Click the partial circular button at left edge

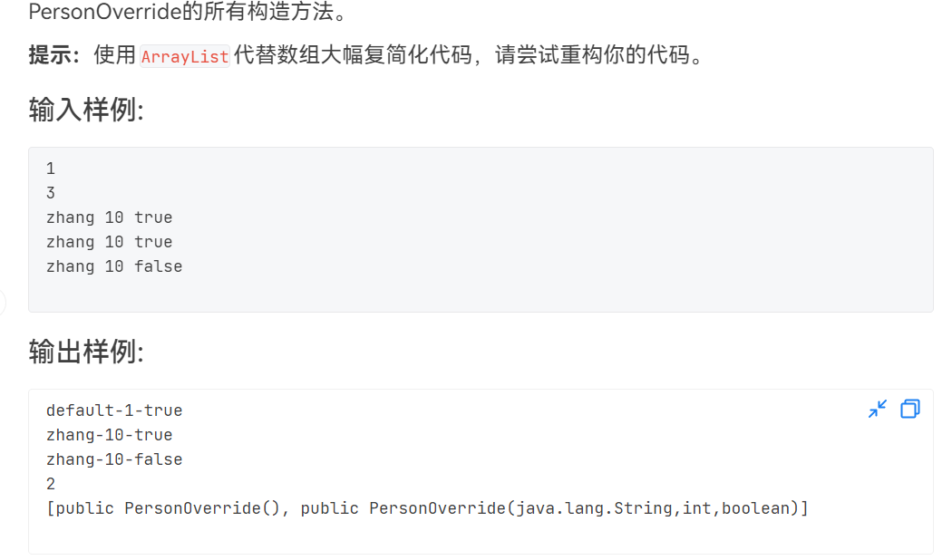pos(3,303)
